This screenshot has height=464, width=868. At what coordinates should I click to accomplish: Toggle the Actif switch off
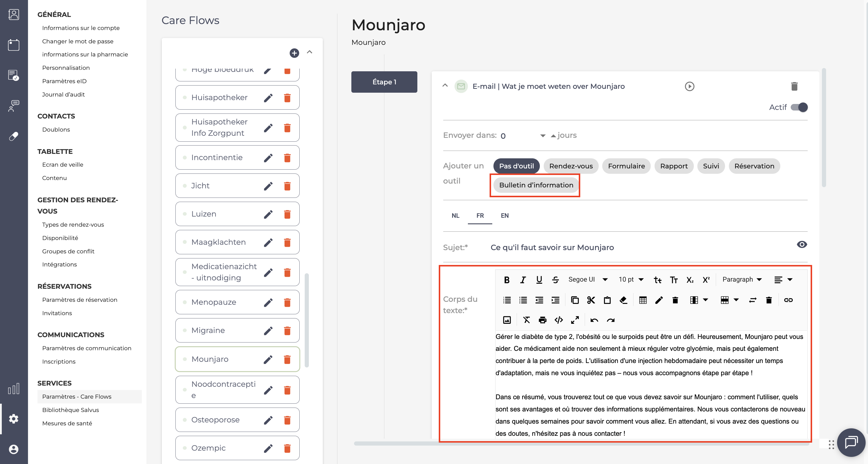pos(799,108)
